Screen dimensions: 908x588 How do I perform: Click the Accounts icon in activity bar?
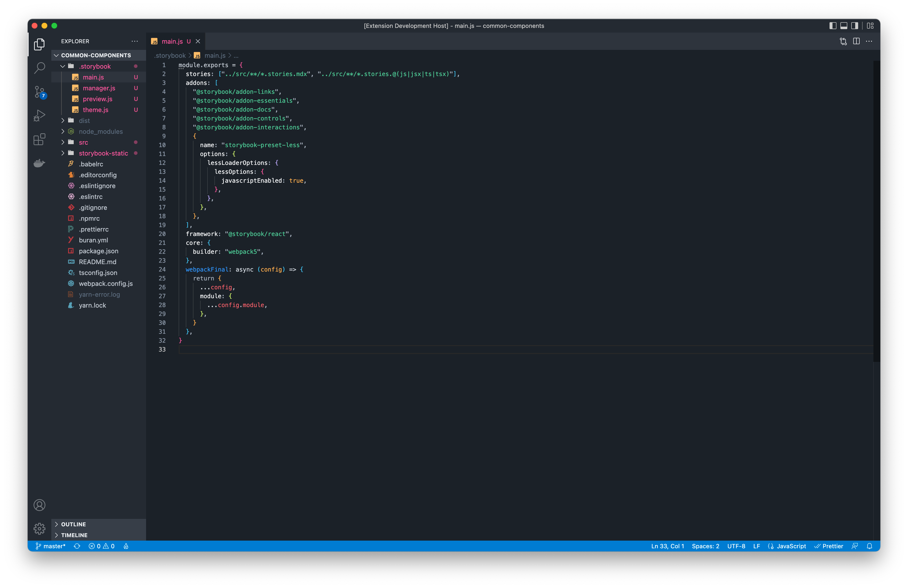(39, 505)
